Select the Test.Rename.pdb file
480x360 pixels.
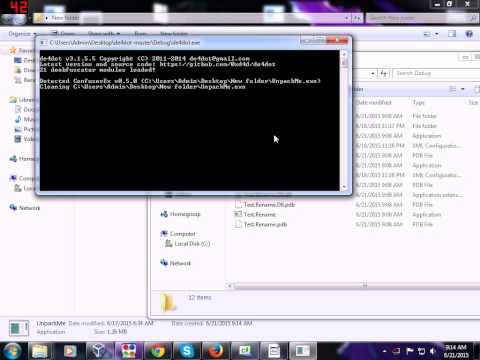tap(265, 224)
